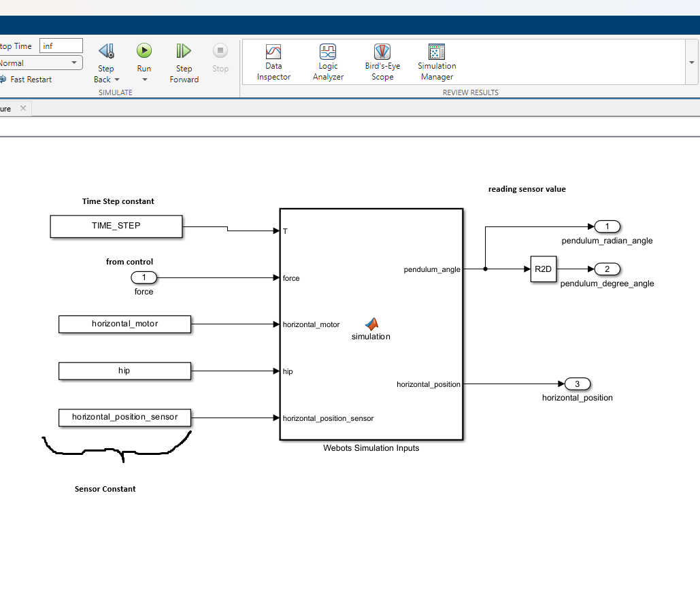Expand the Review Results gallery arrow

click(692, 63)
